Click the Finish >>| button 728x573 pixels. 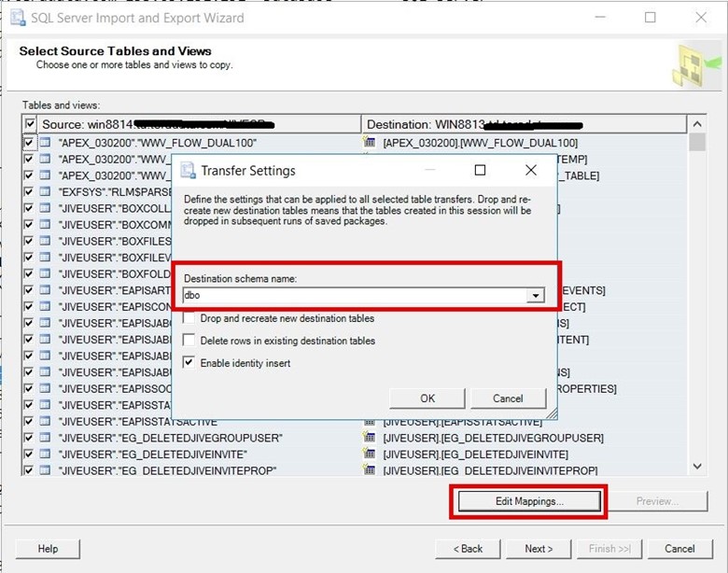[x=609, y=549]
